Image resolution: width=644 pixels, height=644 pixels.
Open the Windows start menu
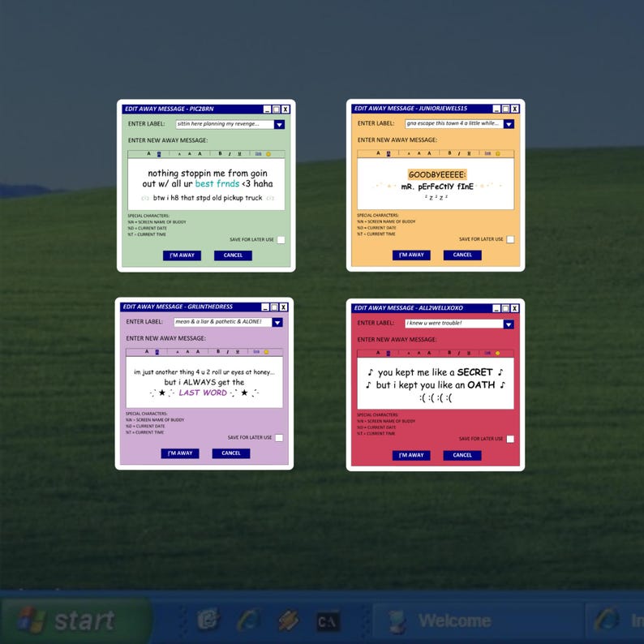click(x=76, y=620)
